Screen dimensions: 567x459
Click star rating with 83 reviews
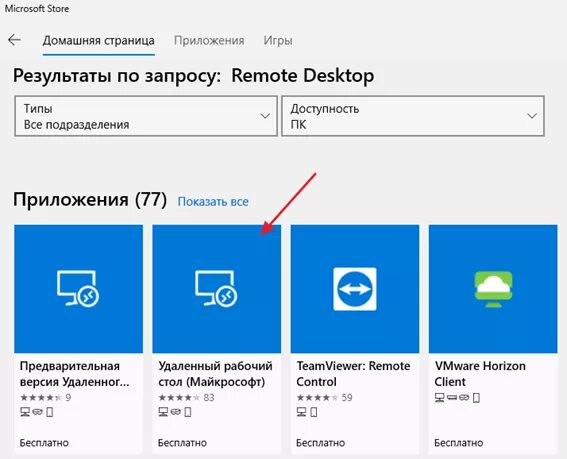click(x=186, y=398)
